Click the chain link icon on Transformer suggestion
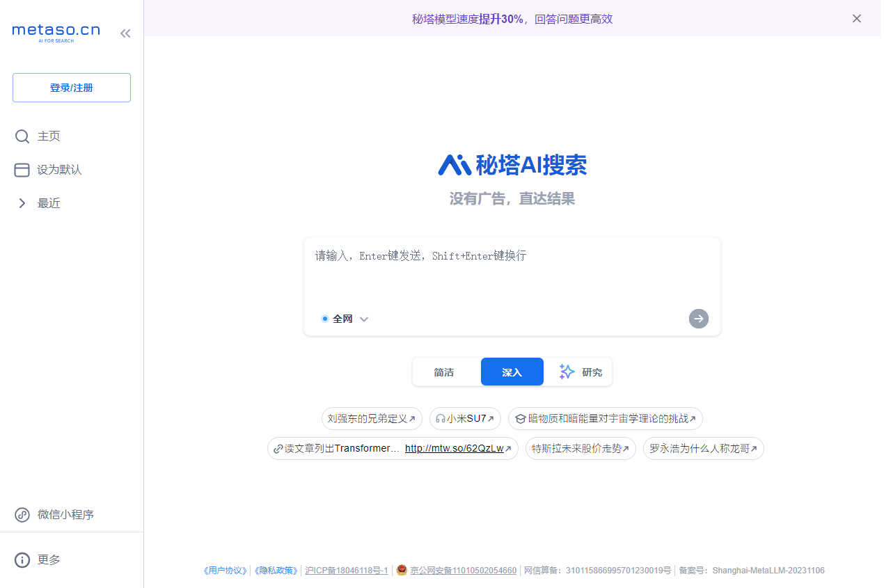 click(278, 449)
